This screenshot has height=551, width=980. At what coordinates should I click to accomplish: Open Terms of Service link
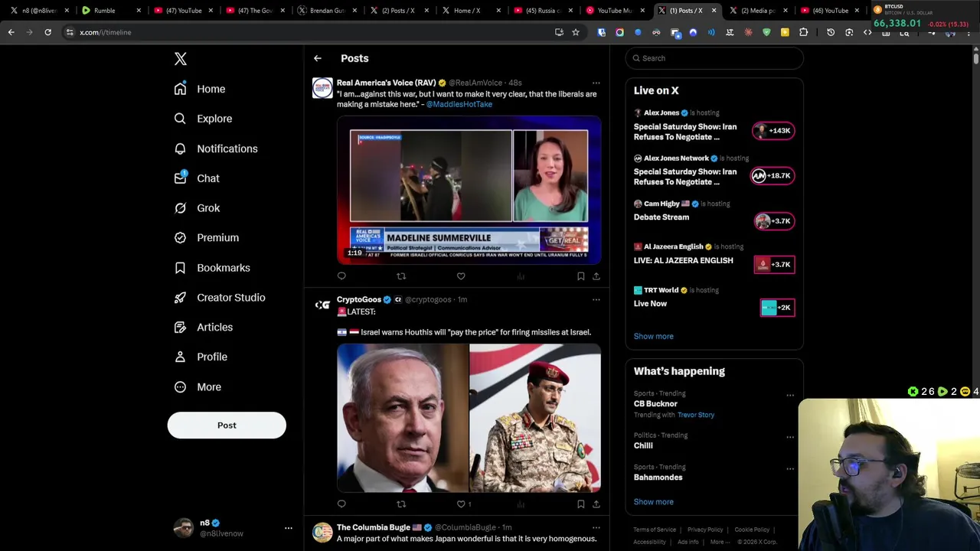(655, 530)
